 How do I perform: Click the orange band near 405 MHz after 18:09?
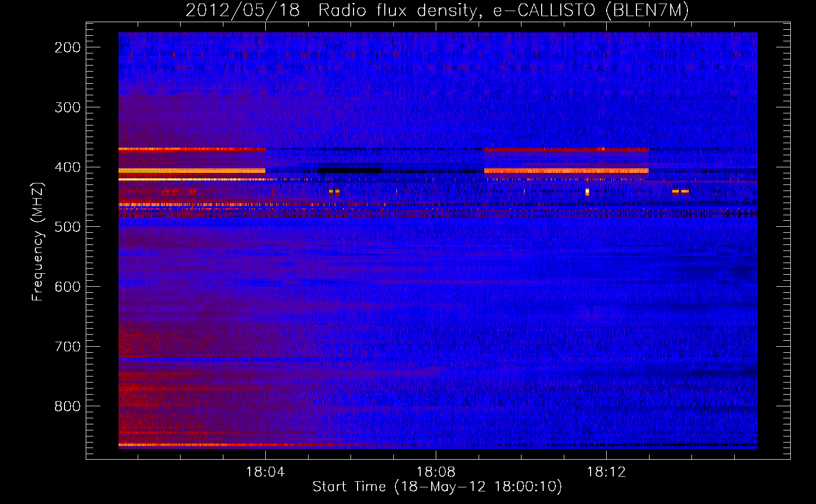pos(566,171)
